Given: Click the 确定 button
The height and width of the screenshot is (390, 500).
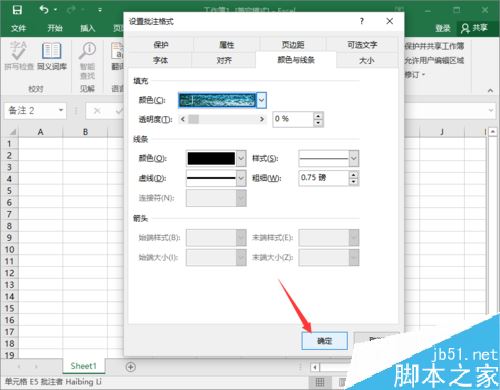Looking at the screenshot, I should 324,341.
